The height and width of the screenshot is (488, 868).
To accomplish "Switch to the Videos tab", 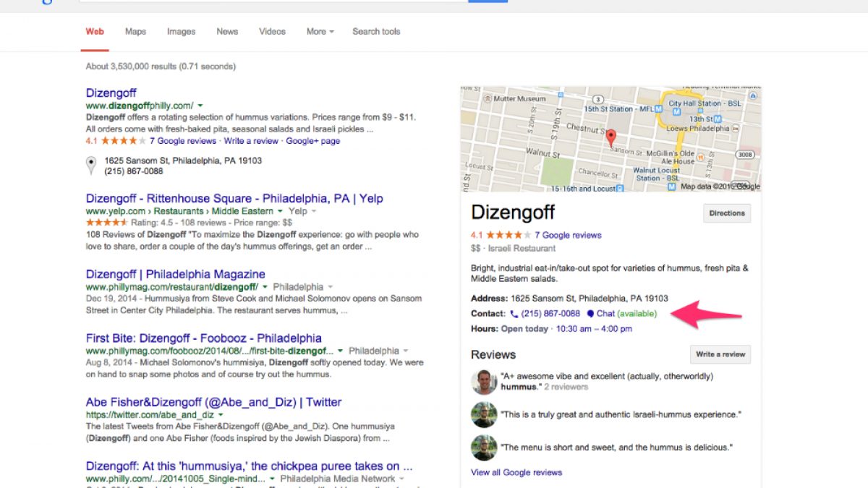I will click(272, 32).
